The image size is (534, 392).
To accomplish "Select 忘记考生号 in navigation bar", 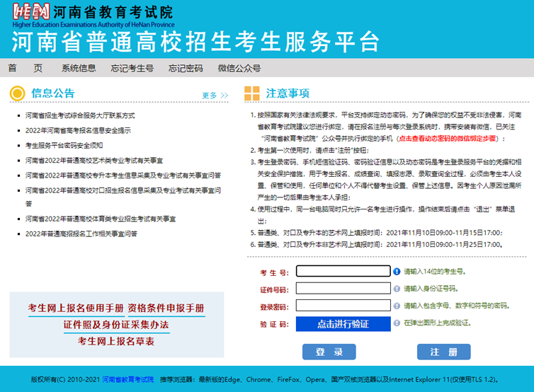I will [132, 69].
